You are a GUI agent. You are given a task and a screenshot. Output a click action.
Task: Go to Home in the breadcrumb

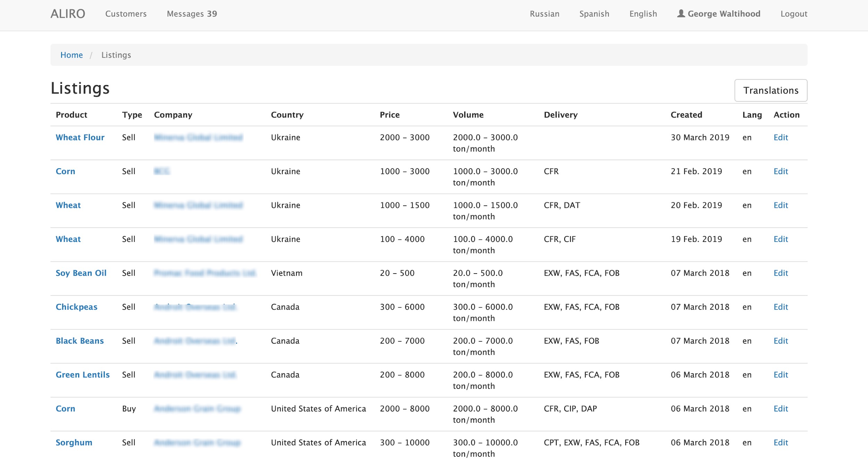pyautogui.click(x=72, y=55)
